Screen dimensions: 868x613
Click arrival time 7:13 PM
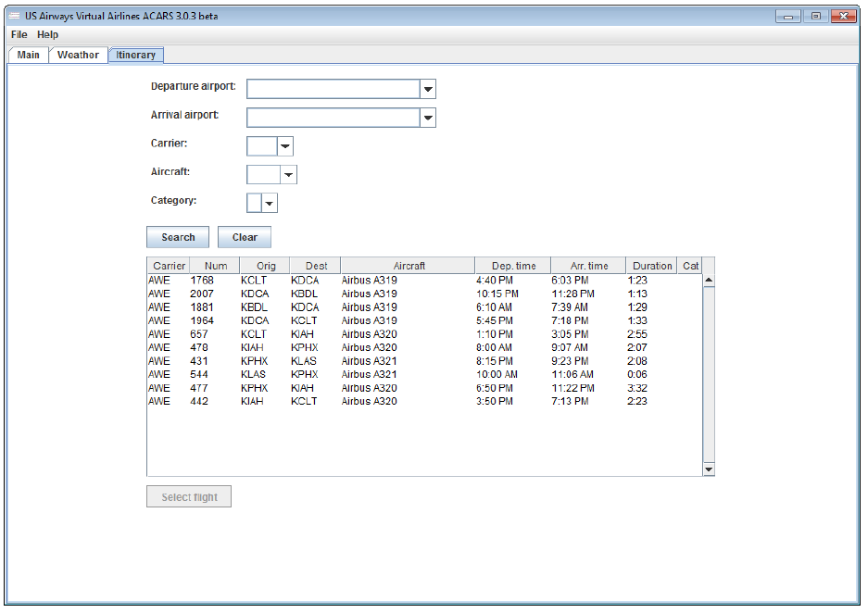tap(570, 402)
